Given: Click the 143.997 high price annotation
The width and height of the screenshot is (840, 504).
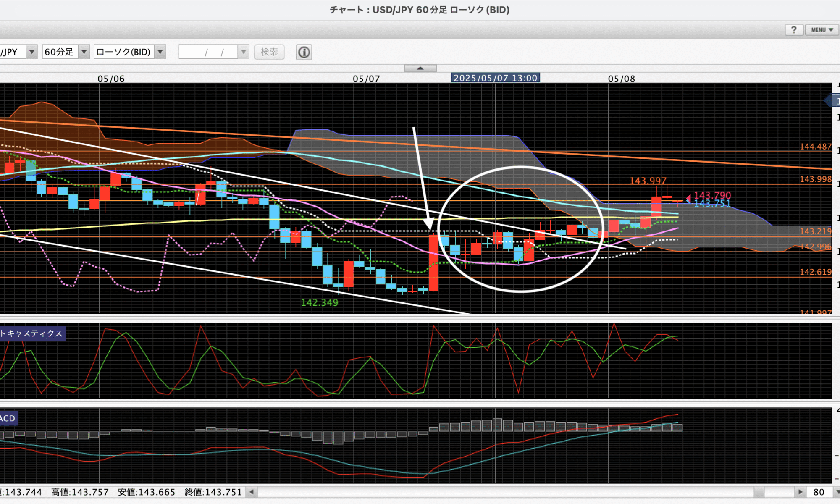Looking at the screenshot, I should pos(648,181).
